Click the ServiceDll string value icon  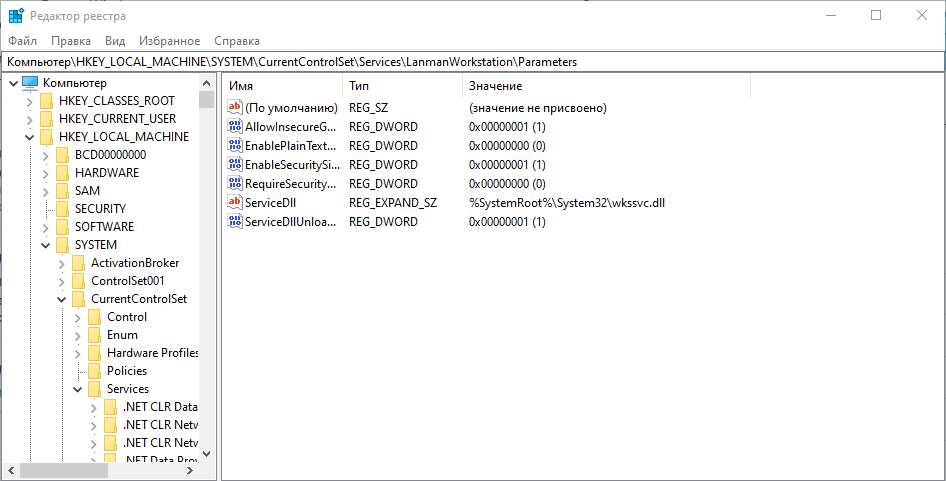(235, 203)
